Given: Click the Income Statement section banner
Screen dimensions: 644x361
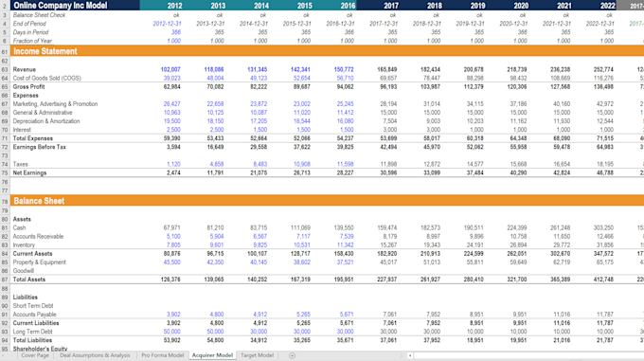Looking at the screenshot, I should pos(327,51).
